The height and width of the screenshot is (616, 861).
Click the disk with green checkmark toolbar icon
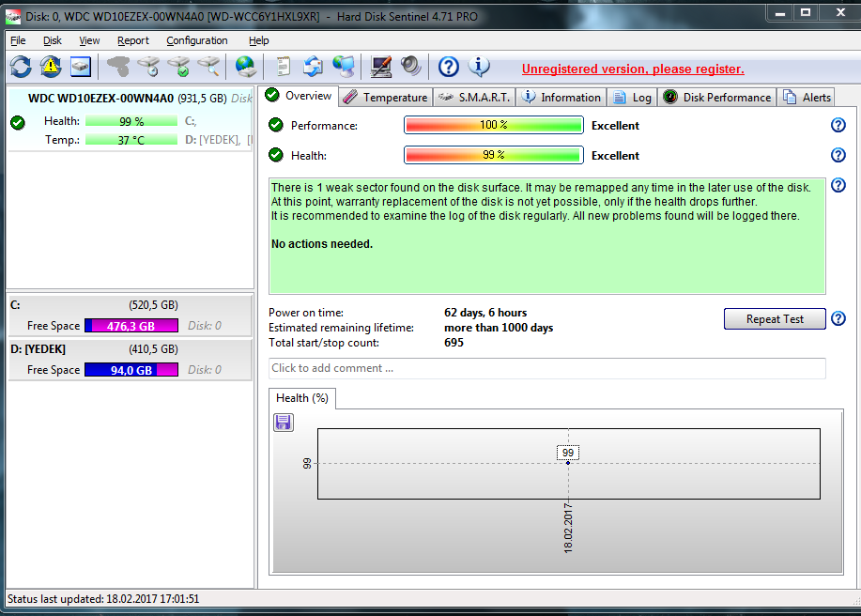click(x=178, y=67)
